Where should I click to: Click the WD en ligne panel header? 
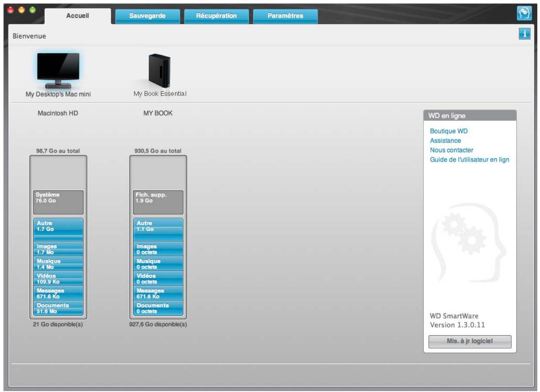pyautogui.click(x=470, y=116)
